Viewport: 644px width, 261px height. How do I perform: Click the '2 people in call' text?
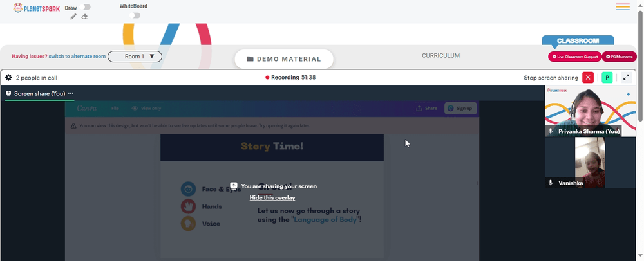coord(37,78)
